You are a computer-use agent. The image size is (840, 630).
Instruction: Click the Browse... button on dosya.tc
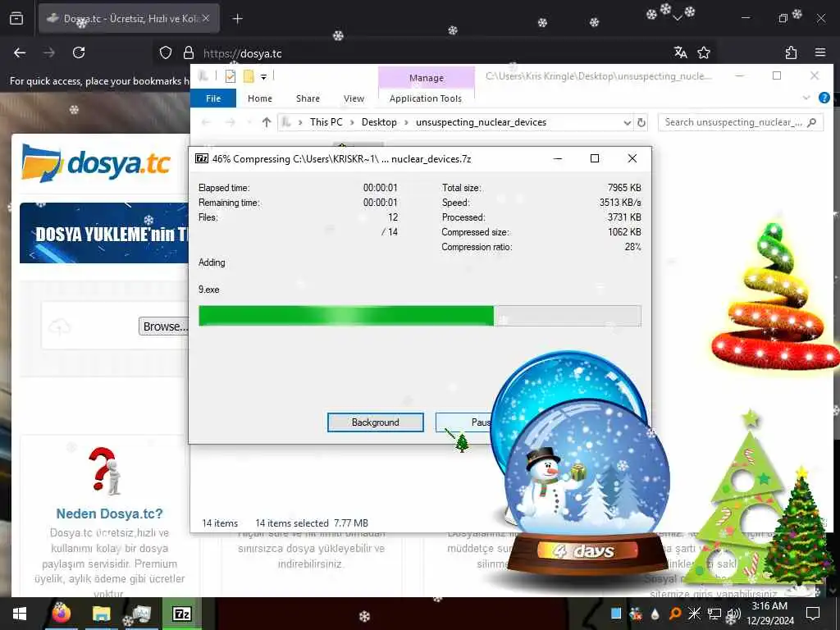[164, 326]
